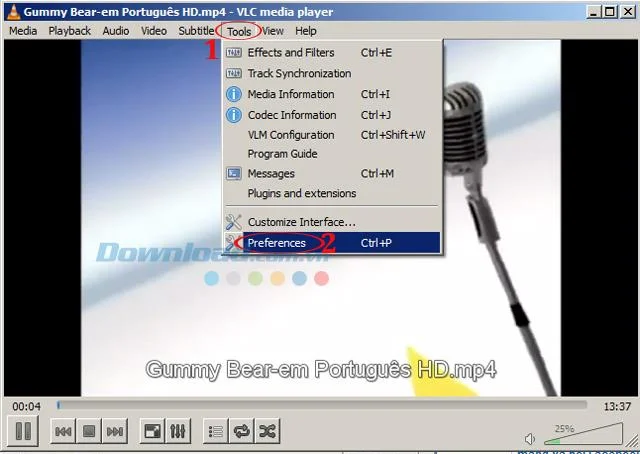Select Plugins and extensions
Image resolution: width=640 pixels, height=454 pixels.
[x=332, y=194]
